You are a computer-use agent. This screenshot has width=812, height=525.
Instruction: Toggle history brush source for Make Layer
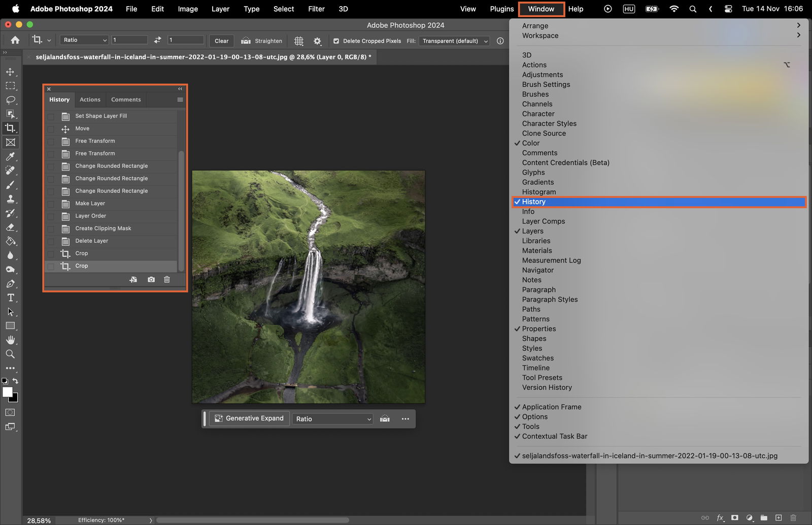51,204
